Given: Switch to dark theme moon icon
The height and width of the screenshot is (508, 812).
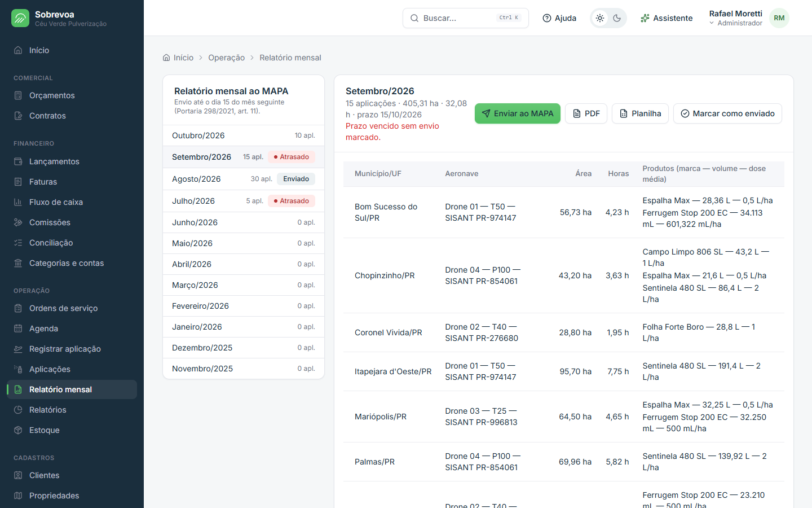Looking at the screenshot, I should [617, 18].
